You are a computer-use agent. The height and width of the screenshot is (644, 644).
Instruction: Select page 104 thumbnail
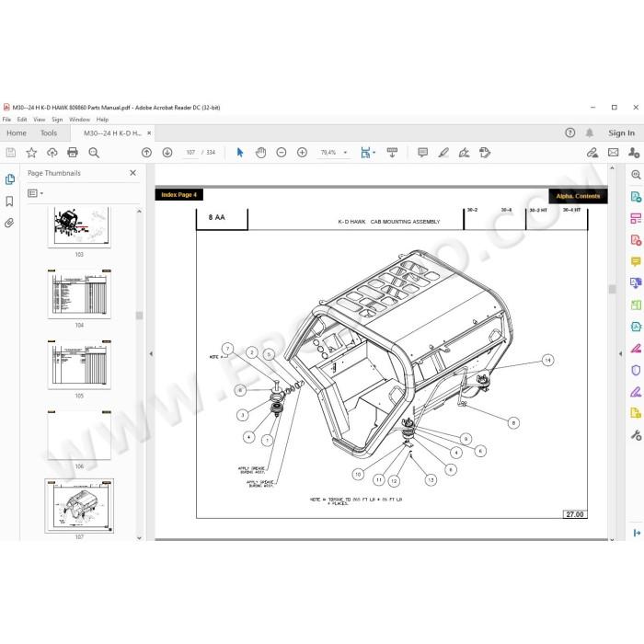pos(79,294)
